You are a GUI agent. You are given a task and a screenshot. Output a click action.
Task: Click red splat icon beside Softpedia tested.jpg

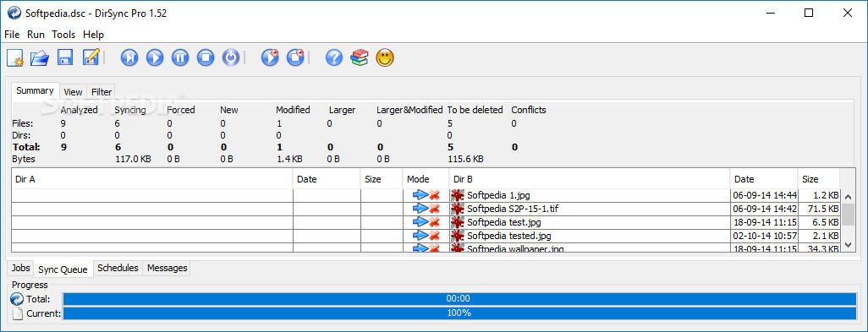click(457, 236)
